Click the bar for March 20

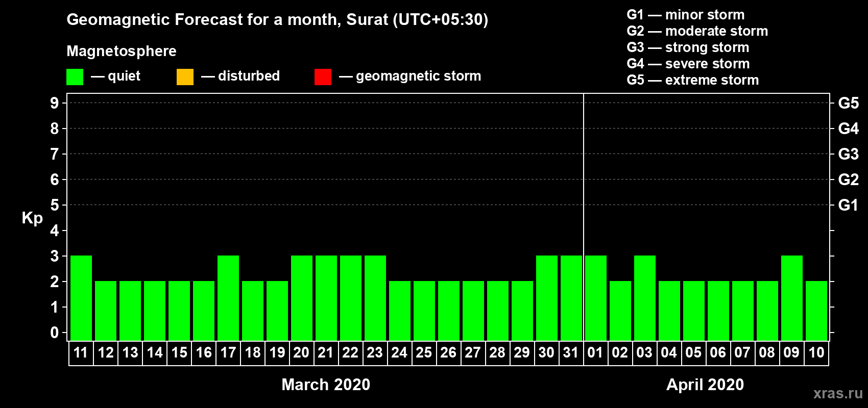point(302,298)
